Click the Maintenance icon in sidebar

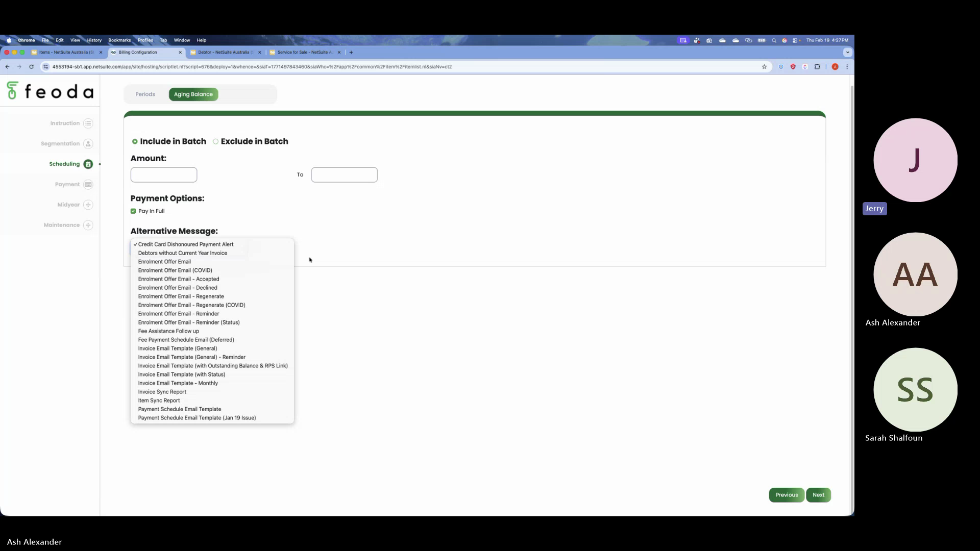point(88,225)
